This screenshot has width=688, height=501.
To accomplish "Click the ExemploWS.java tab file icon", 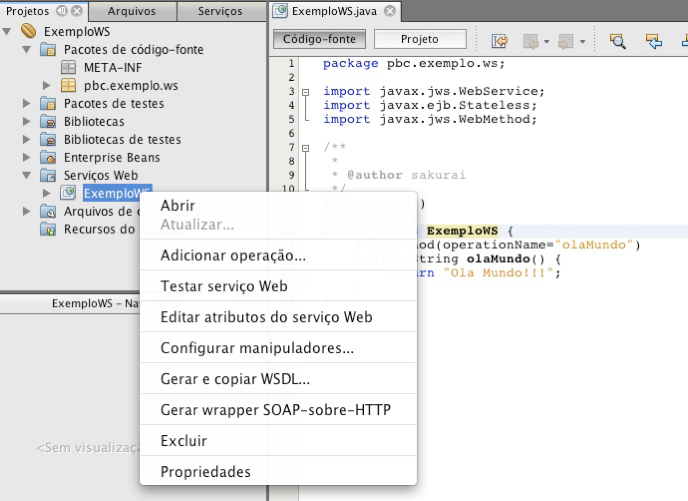I will click(x=280, y=11).
